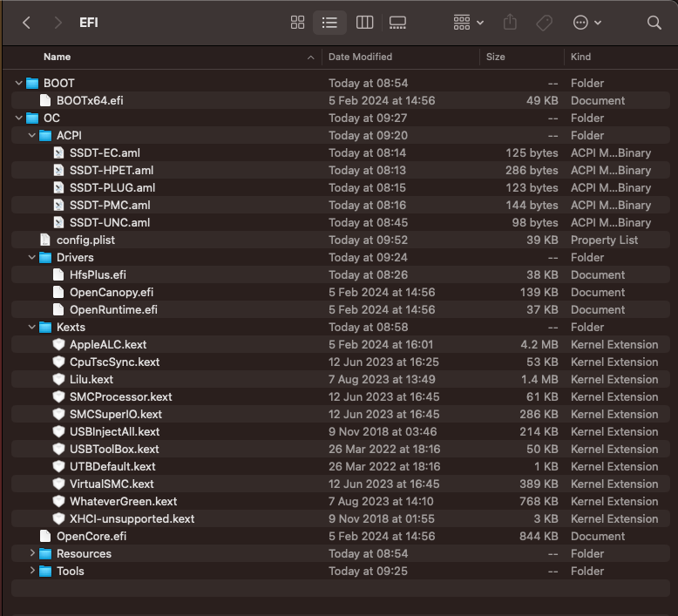Select the Drivers folder icon
This screenshot has height=616, width=678.
(45, 258)
